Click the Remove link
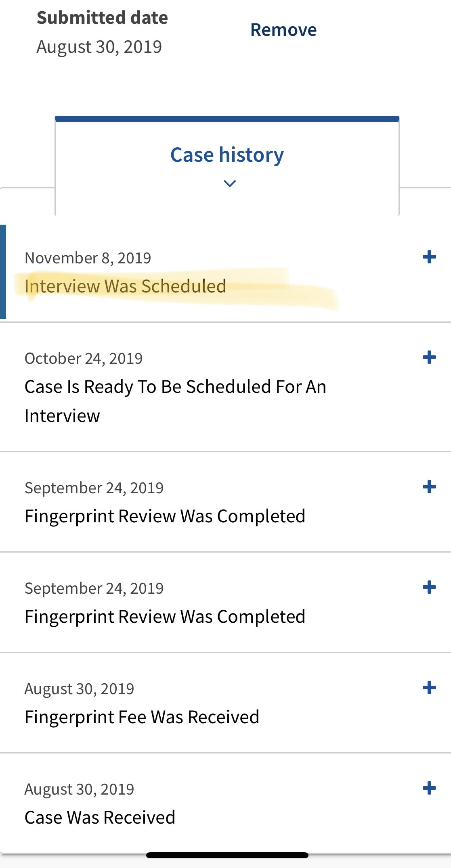451x868 pixels. point(283,30)
